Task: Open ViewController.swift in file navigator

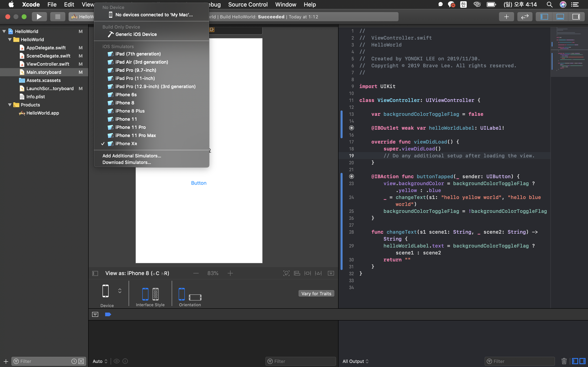Action: [48, 64]
